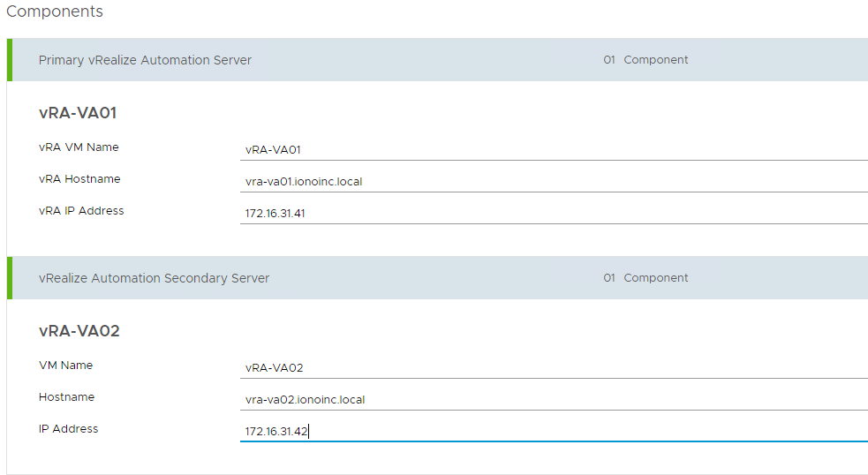Focus the vRA VM Name field containing vRA-VA01
Image resolution: width=868 pixels, height=475 pixels.
(553, 149)
